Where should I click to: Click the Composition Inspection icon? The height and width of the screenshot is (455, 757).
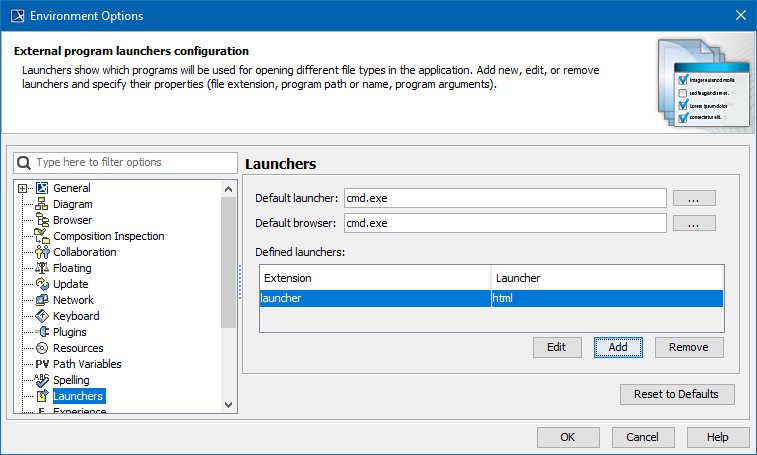[x=42, y=236]
